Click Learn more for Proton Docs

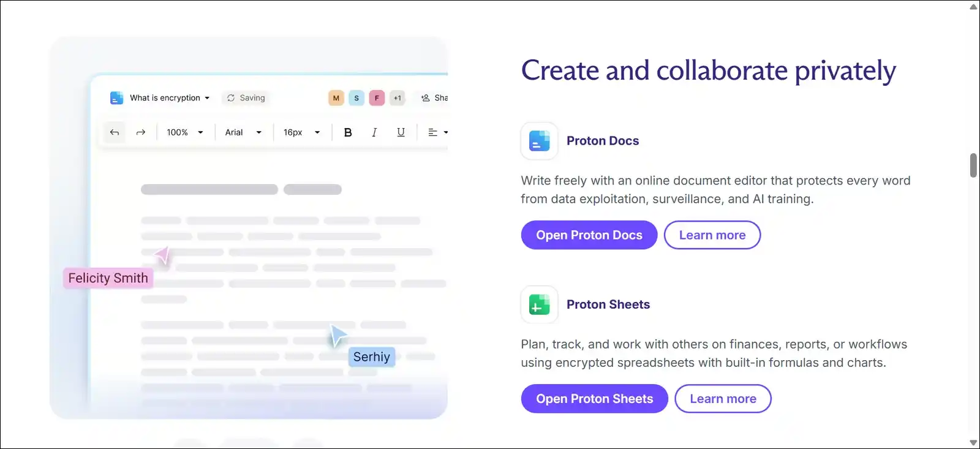712,235
